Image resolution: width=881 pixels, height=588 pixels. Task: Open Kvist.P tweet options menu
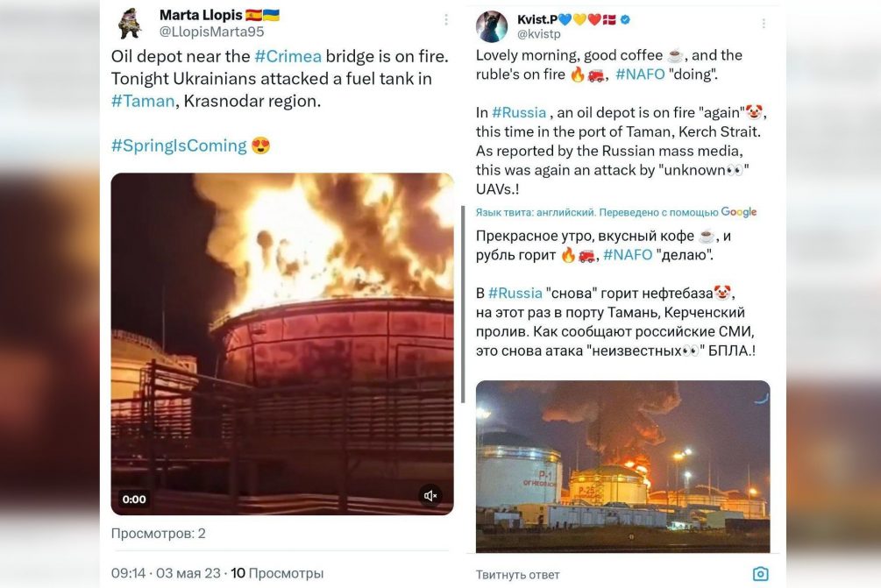764,23
